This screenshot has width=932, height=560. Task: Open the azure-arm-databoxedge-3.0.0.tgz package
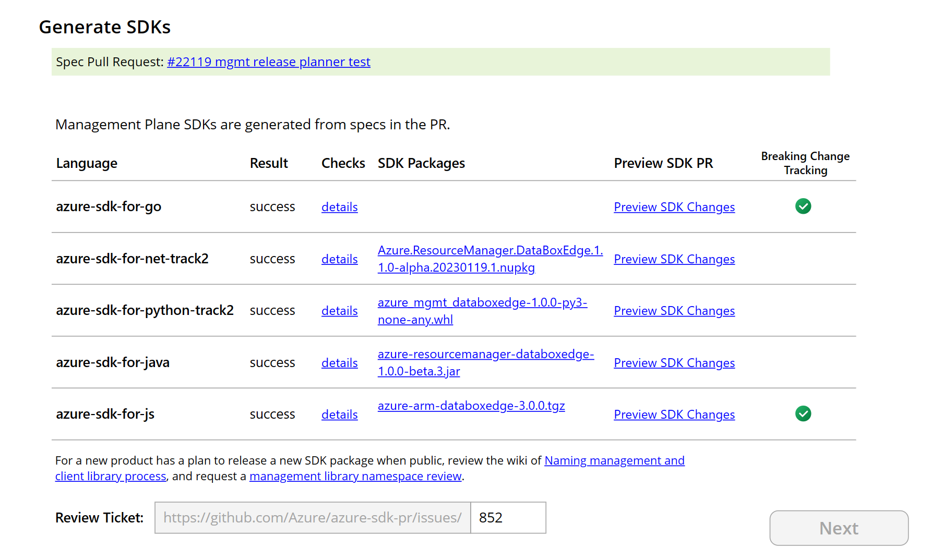click(471, 405)
